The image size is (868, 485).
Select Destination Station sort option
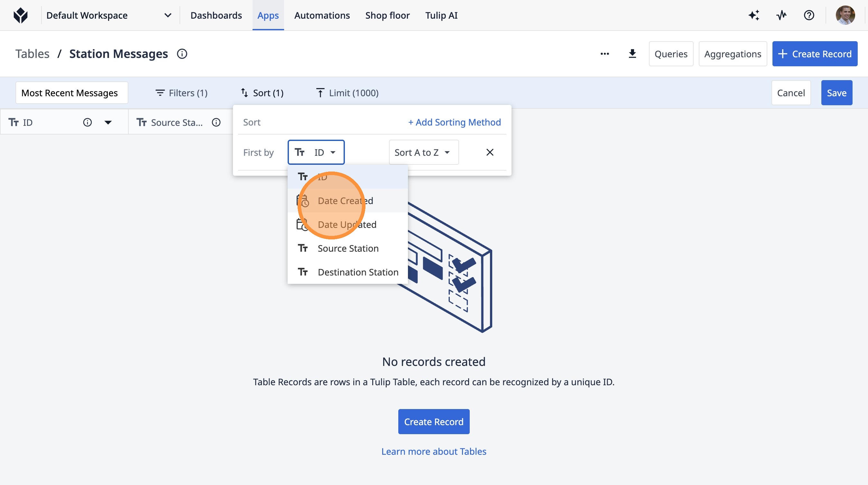(358, 272)
